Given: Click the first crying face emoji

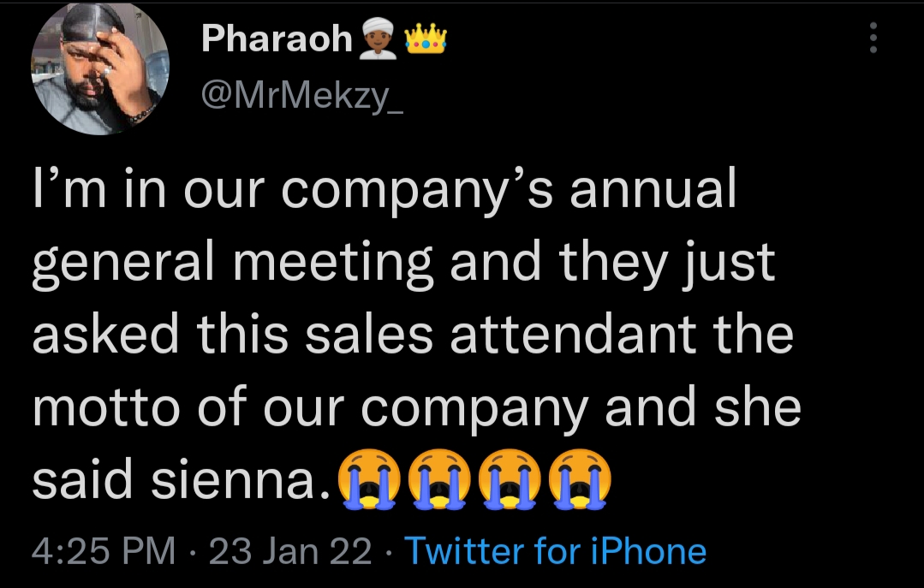Looking at the screenshot, I should pos(369,479).
